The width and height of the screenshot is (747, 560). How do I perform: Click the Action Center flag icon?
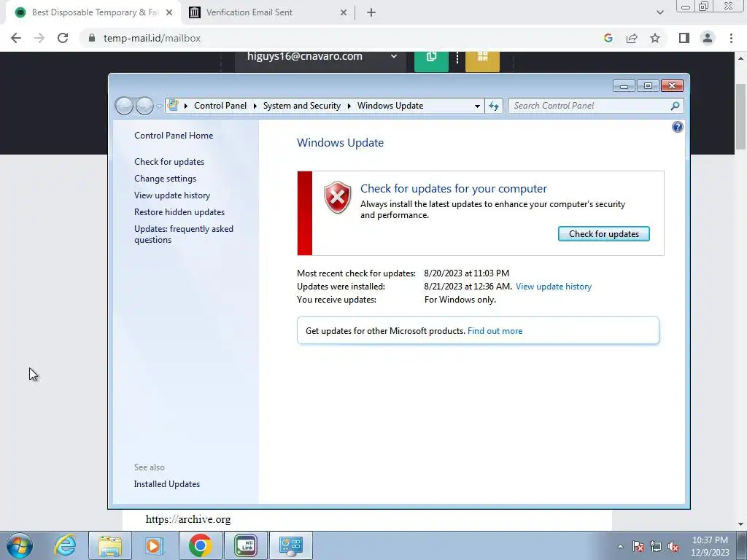point(638,546)
